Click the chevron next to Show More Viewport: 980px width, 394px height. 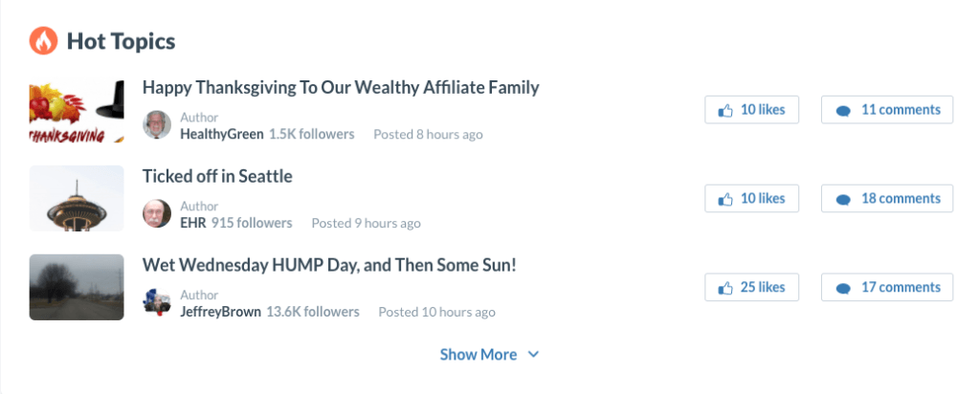coord(534,355)
